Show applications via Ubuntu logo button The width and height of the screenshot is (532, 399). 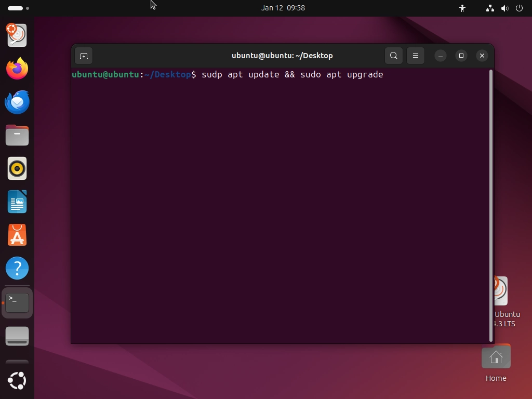17,381
